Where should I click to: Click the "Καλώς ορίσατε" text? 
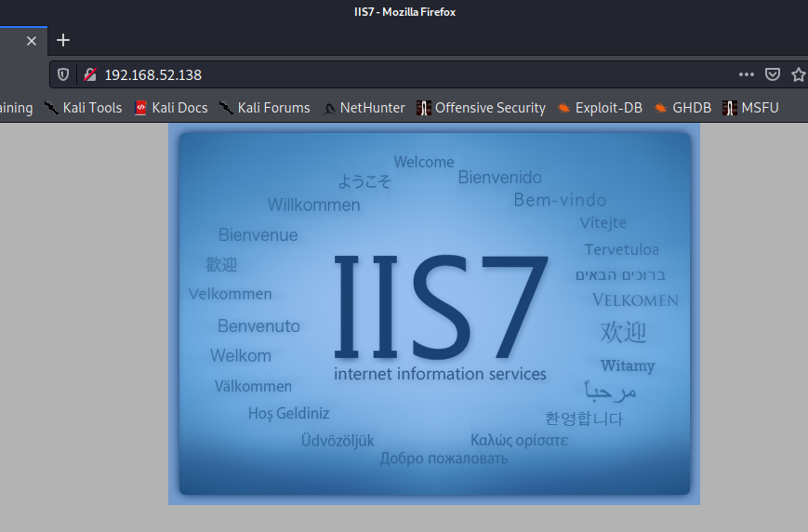520,440
